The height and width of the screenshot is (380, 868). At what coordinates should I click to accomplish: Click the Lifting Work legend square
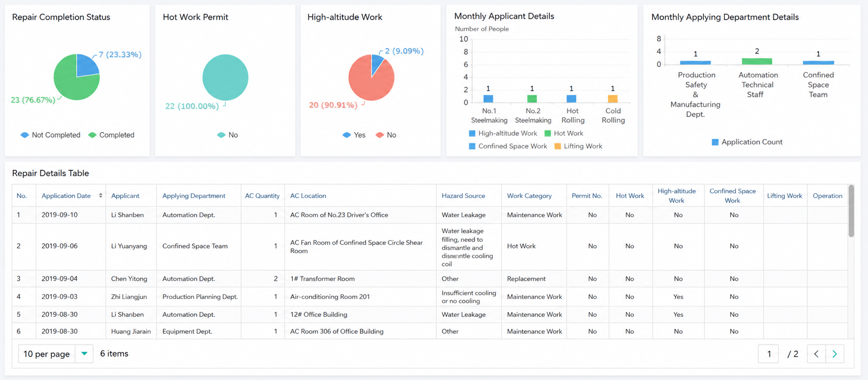pyautogui.click(x=558, y=146)
